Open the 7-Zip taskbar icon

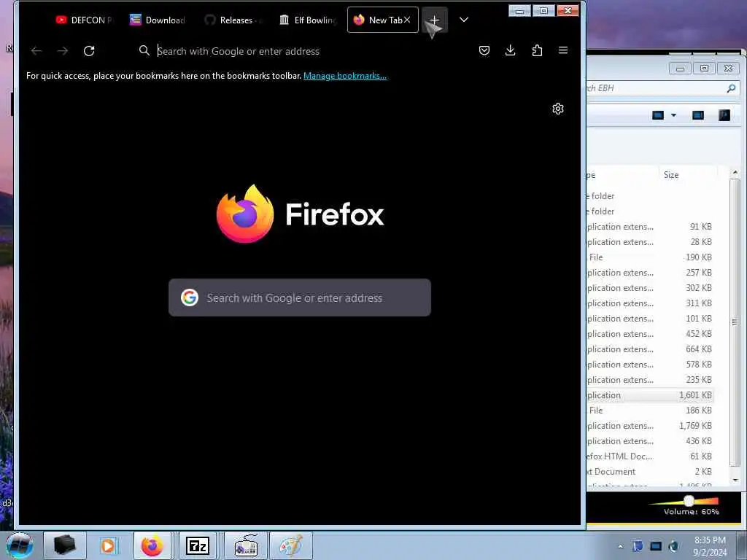197,545
